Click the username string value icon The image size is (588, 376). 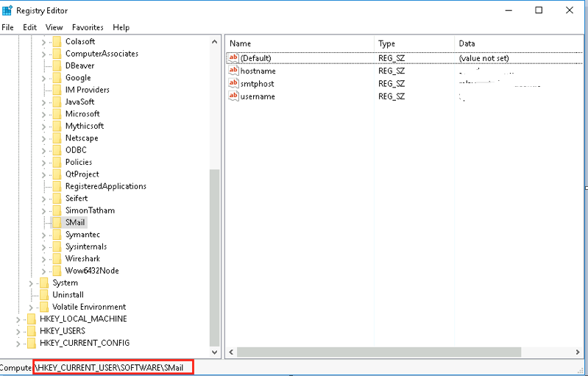pyautogui.click(x=234, y=96)
